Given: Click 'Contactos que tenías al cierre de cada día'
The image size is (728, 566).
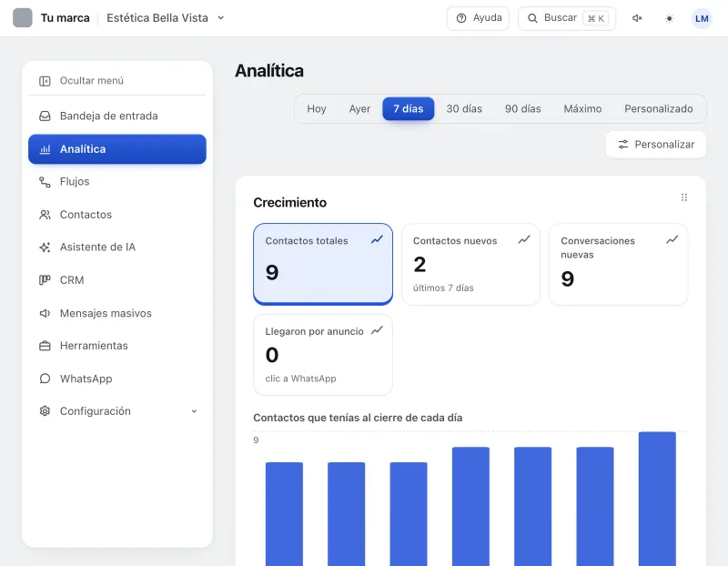Looking at the screenshot, I should pos(358,418).
